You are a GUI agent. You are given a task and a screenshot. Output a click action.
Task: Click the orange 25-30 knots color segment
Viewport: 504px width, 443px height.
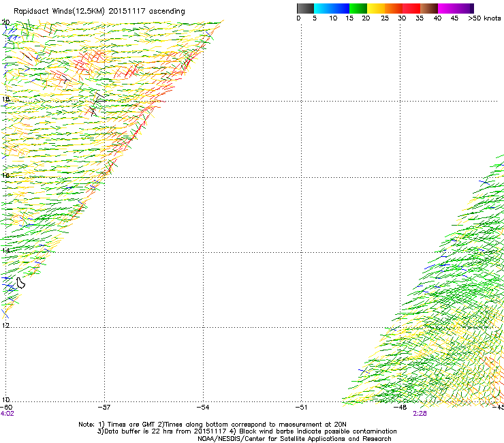click(394, 8)
